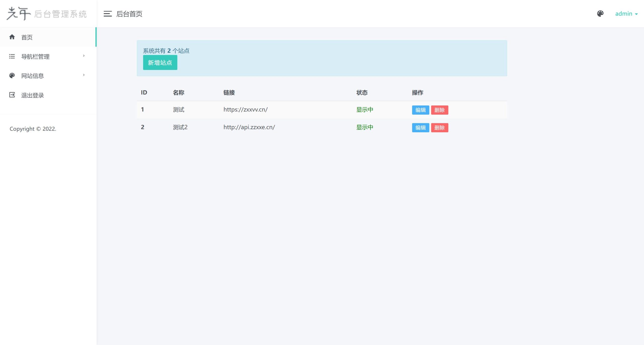Viewport: 644px width, 345px height.
Task: Click the link http://api.zzxxe.cn/
Action: [249, 127]
